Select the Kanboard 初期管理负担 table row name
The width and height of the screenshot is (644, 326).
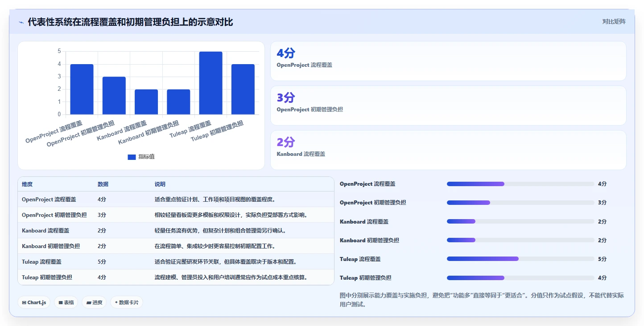coord(51,246)
